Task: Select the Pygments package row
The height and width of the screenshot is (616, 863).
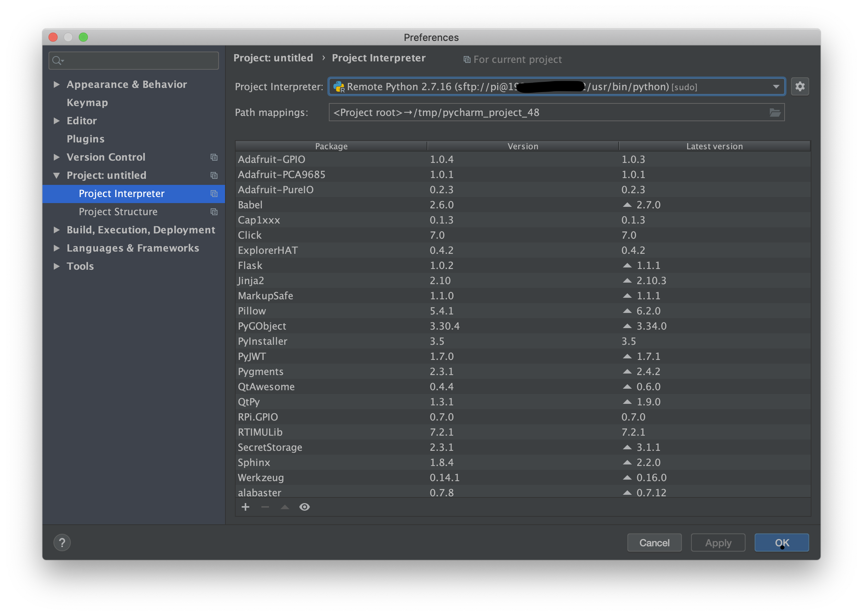Action: [x=523, y=372]
